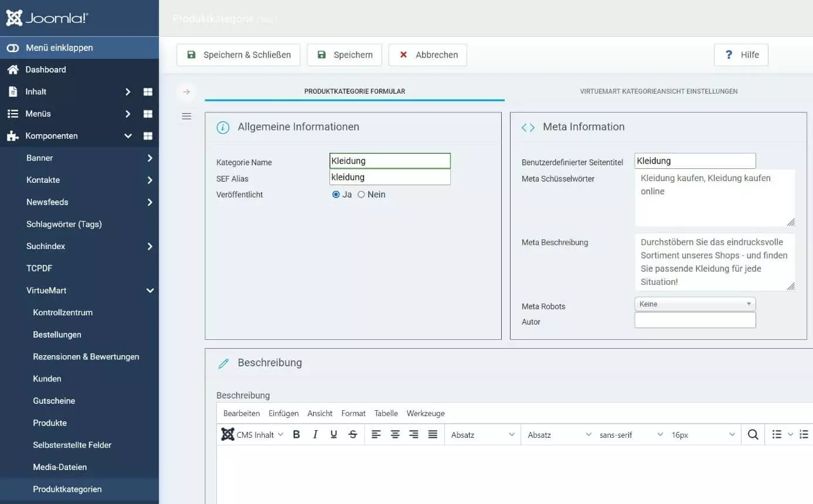The height and width of the screenshot is (504, 813).
Task: Open Rezensionen & Bewertungen
Action: coord(86,357)
